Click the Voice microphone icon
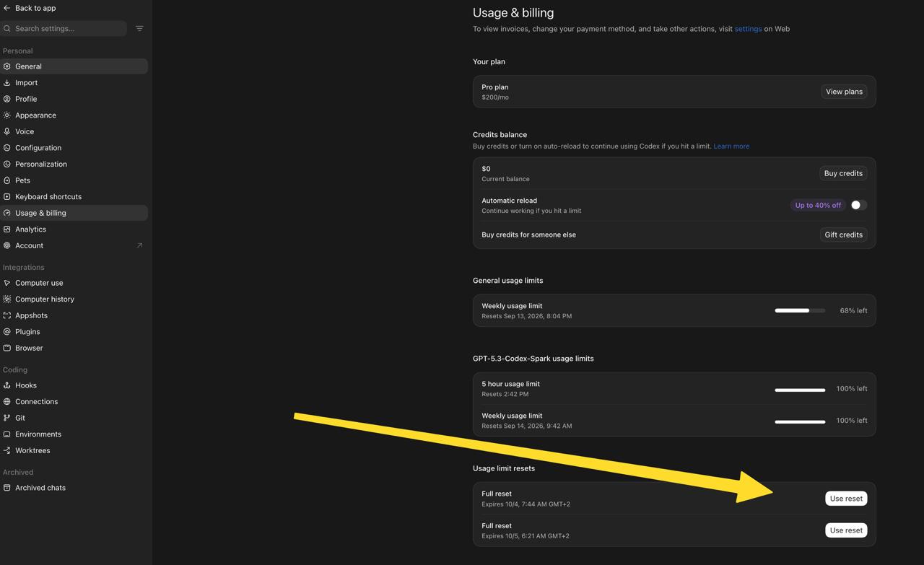The width and height of the screenshot is (924, 565). 7,131
